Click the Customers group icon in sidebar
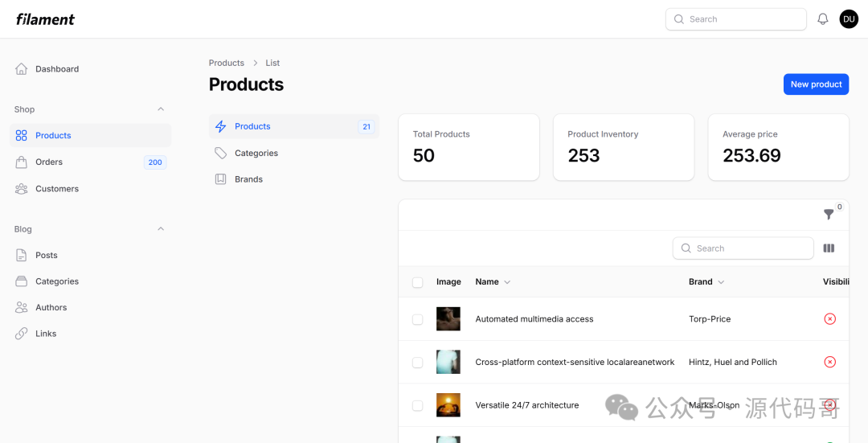 click(22, 189)
